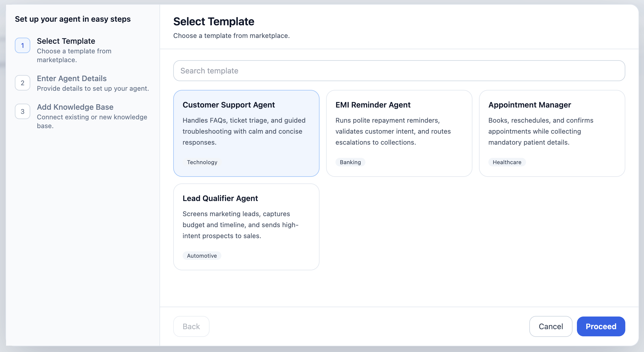
Task: Click the disabled Back button
Action: (x=191, y=326)
